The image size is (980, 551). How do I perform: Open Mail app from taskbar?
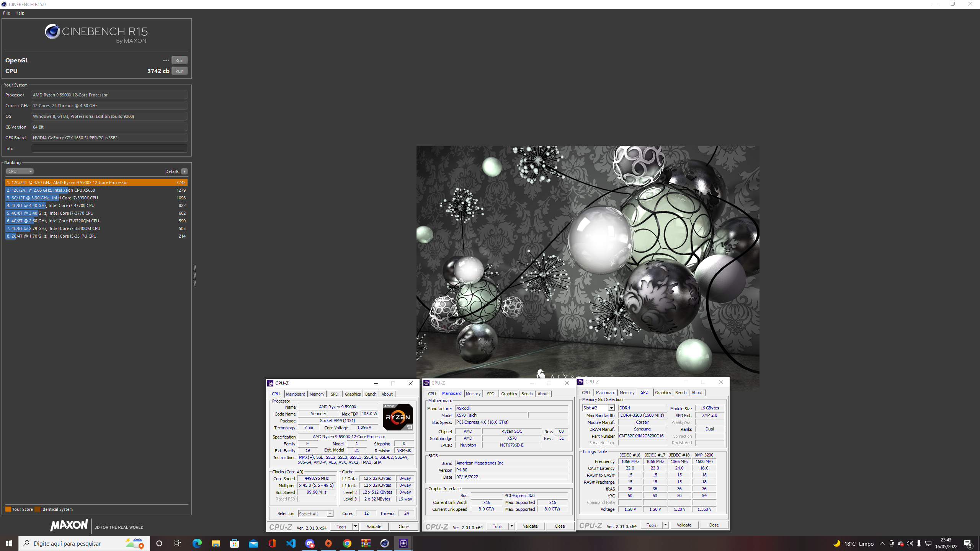[253, 543]
